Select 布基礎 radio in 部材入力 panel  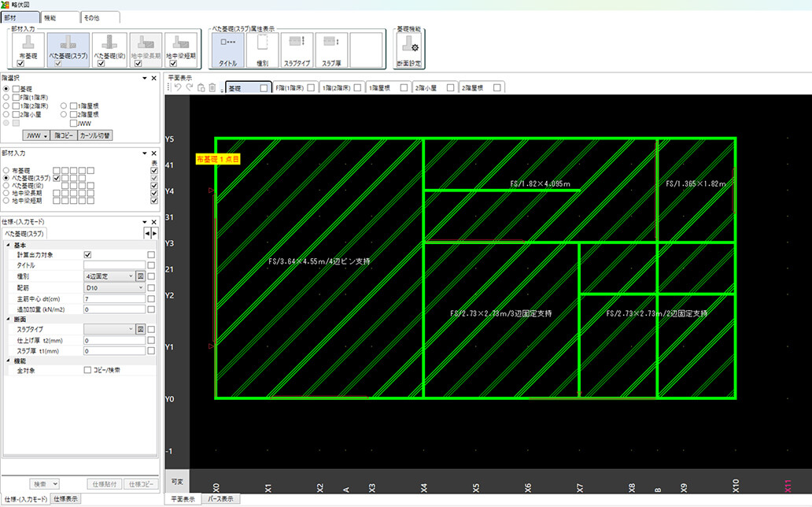point(6,170)
